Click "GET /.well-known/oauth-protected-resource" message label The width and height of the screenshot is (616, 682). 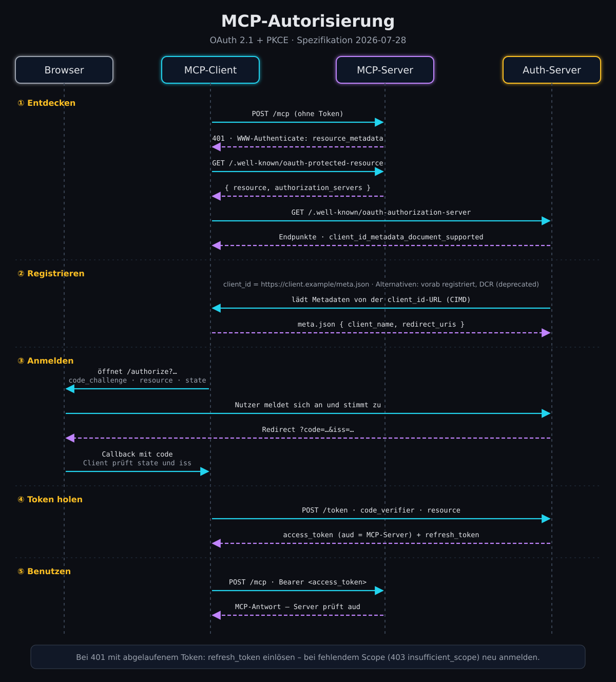point(298,163)
